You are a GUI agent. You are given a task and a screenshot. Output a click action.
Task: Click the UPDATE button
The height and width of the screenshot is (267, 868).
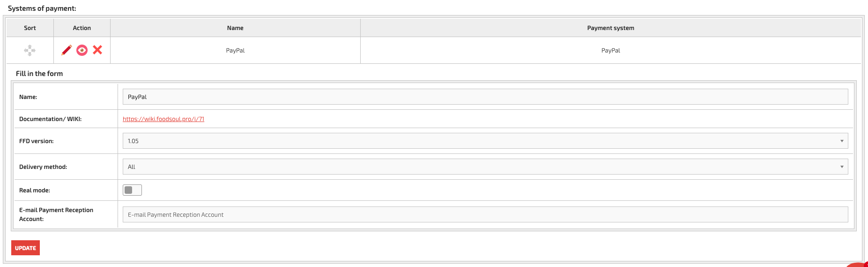click(25, 248)
